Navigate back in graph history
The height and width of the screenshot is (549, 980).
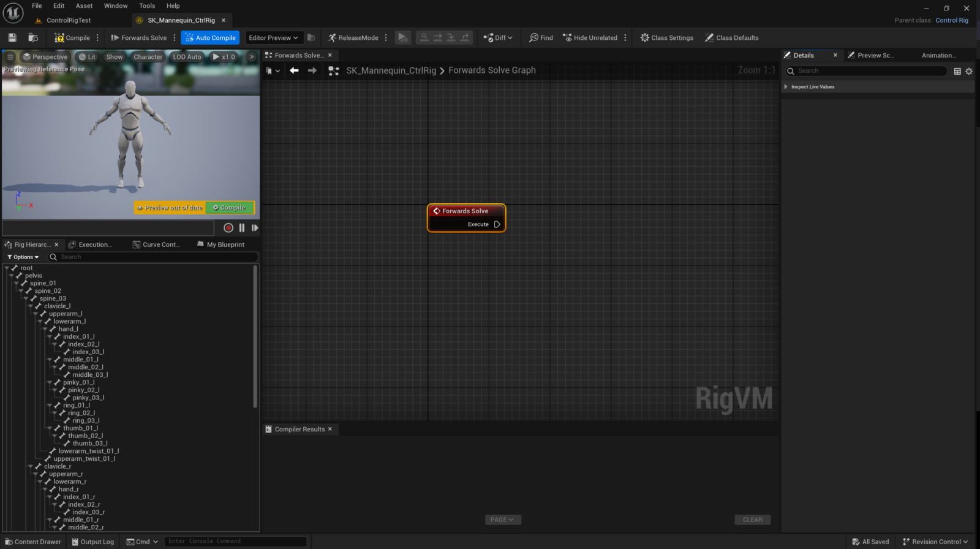click(294, 71)
